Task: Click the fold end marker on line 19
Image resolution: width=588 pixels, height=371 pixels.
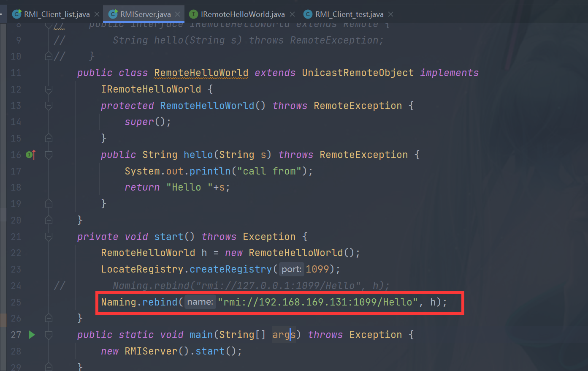Action: (49, 204)
